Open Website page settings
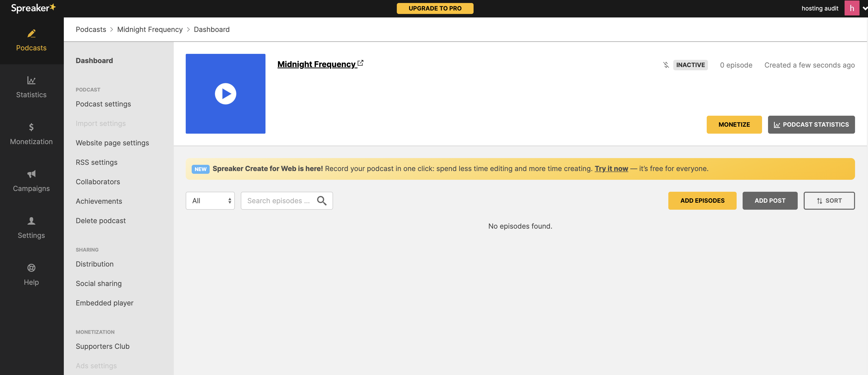Image resolution: width=868 pixels, height=375 pixels. (x=112, y=143)
